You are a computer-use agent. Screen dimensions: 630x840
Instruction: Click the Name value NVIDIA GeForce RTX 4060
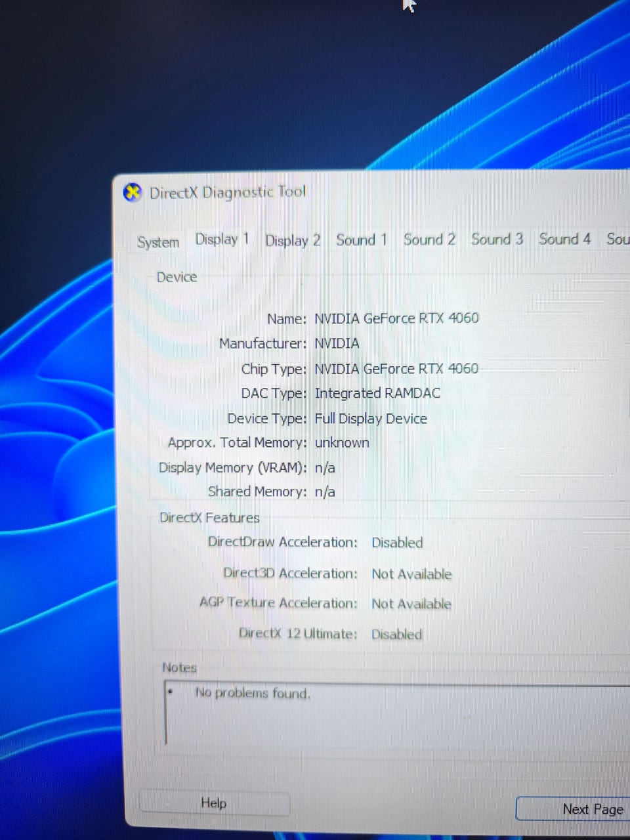pos(396,318)
